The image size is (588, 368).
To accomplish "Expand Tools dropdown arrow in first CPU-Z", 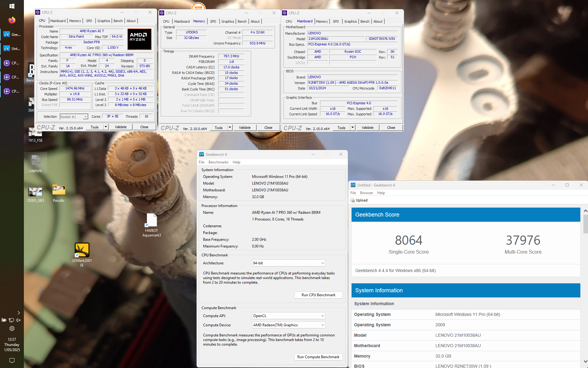I will (106, 127).
